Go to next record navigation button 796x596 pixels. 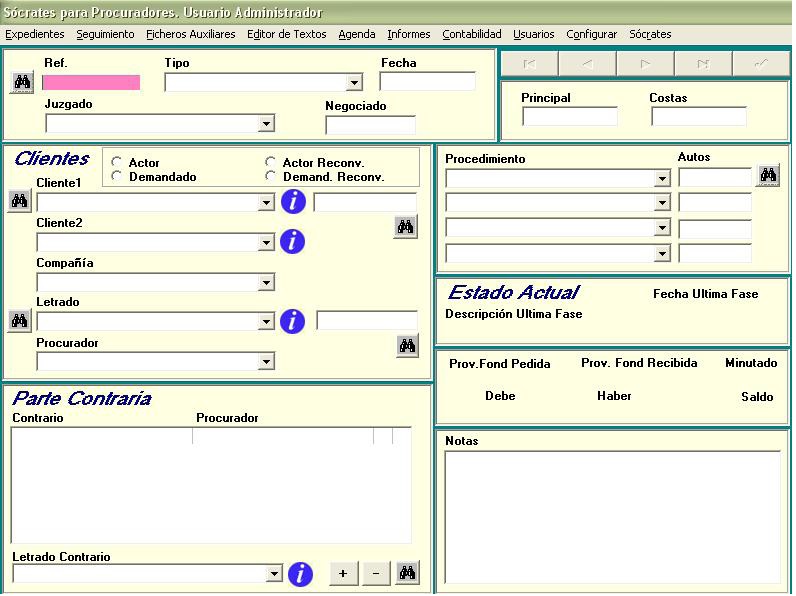point(645,64)
